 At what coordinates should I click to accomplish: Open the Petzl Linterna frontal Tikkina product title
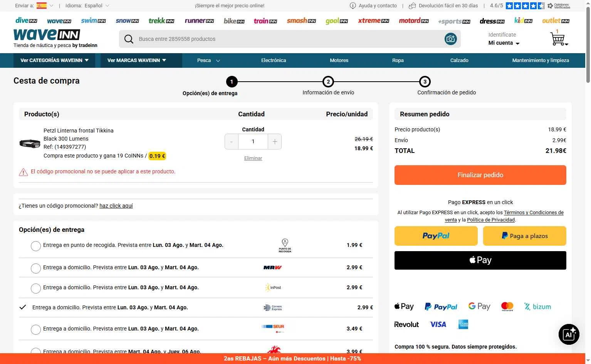click(x=79, y=131)
